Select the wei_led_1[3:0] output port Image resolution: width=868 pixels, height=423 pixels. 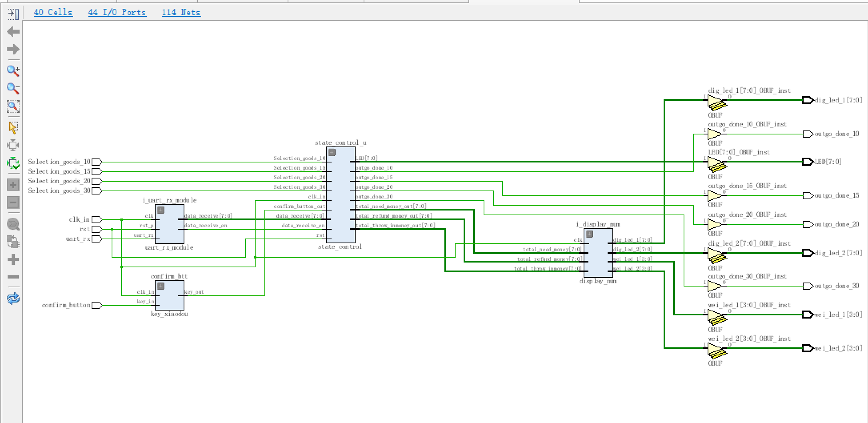coord(808,315)
